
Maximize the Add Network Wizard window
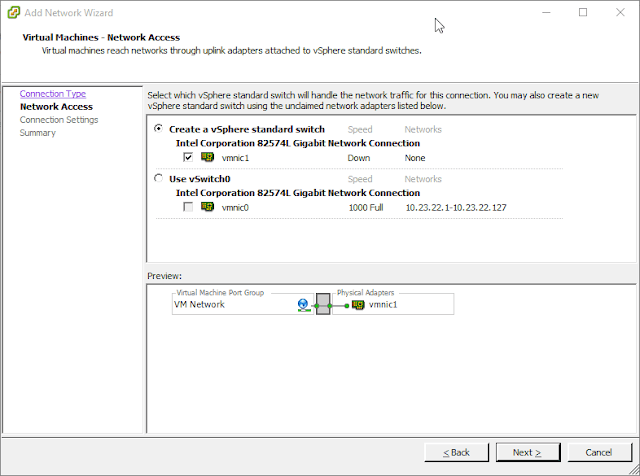(x=583, y=12)
